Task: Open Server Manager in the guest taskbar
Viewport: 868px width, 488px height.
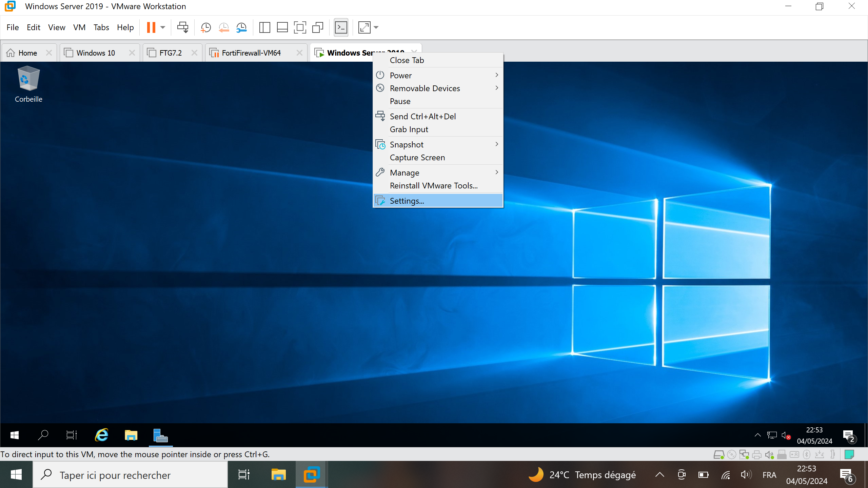Action: (x=160, y=435)
